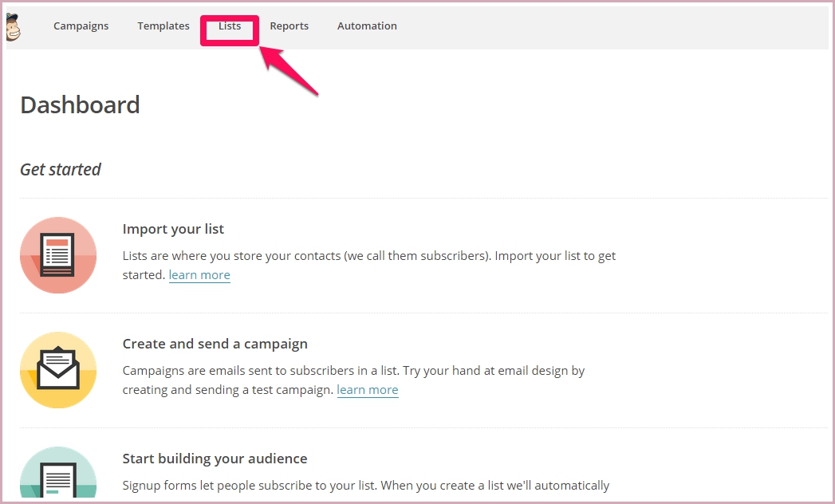Follow 'learn more' link about importing lists
835x504 pixels.
click(x=199, y=275)
